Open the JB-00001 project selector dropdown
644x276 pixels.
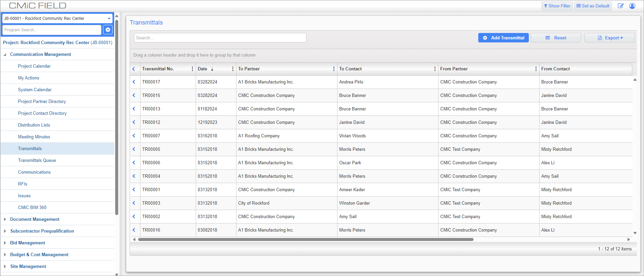[x=57, y=19]
